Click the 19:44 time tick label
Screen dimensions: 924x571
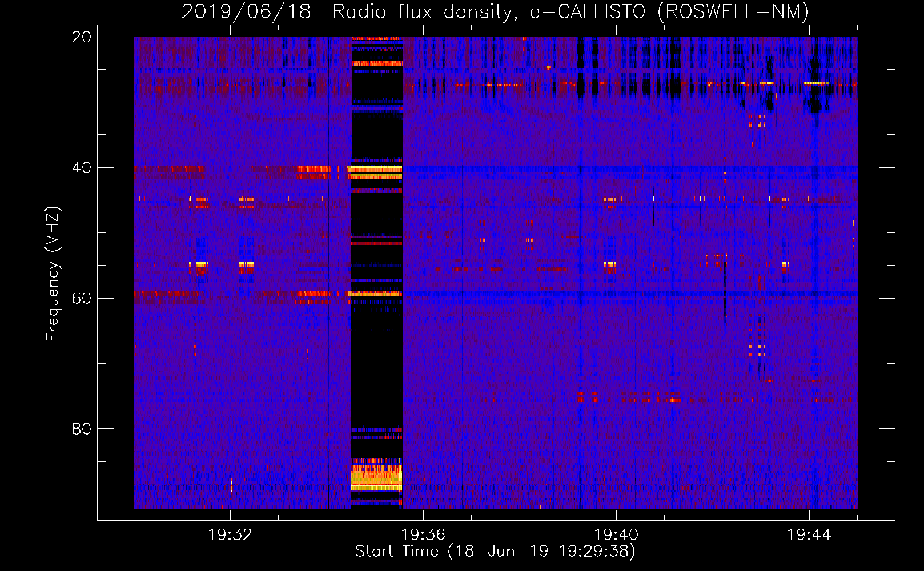click(x=809, y=535)
